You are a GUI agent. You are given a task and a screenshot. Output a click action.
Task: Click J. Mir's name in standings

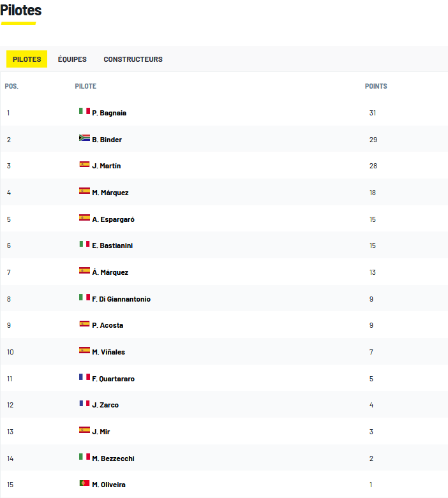(x=101, y=432)
